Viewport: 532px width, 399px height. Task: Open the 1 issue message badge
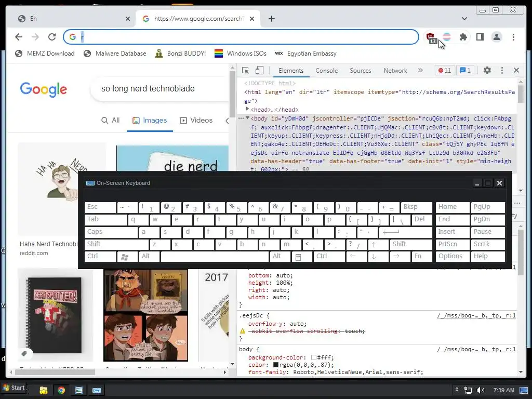(465, 70)
